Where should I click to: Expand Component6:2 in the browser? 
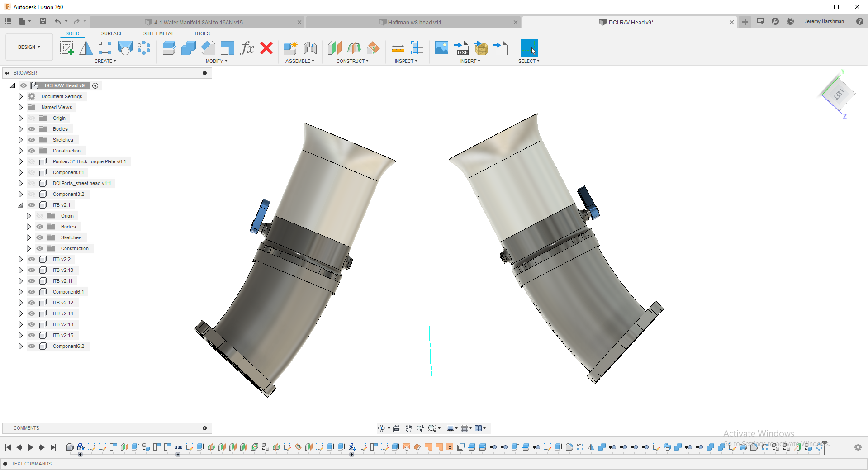[x=20, y=346]
